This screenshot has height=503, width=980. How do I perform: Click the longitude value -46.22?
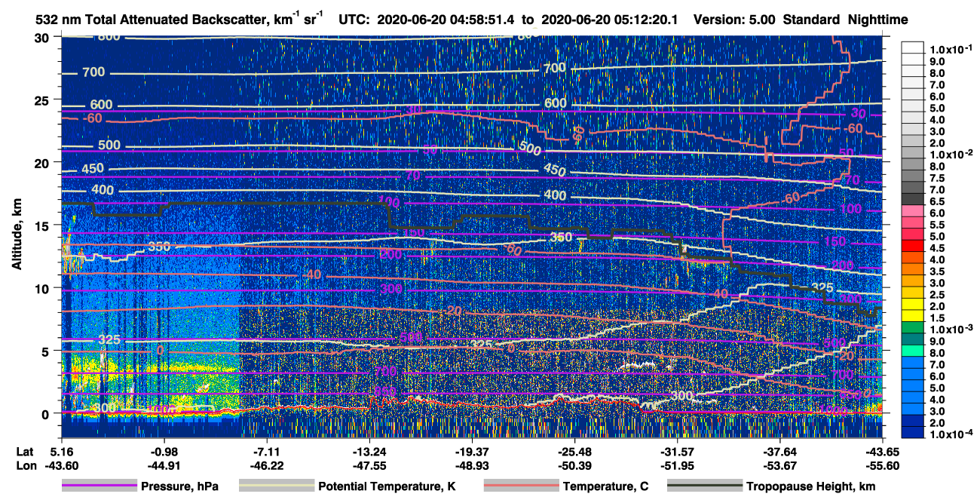(x=266, y=465)
